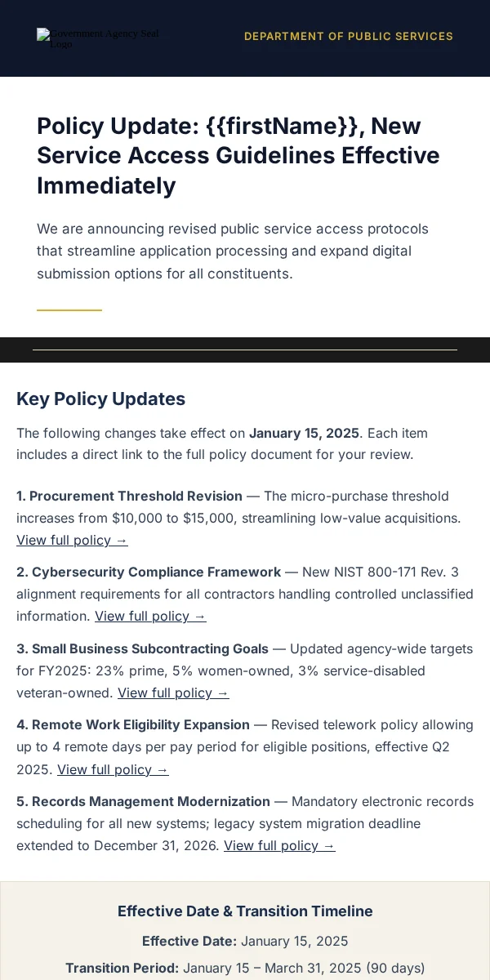Select the Key Policy Updates heading

pyautogui.click(x=101, y=399)
